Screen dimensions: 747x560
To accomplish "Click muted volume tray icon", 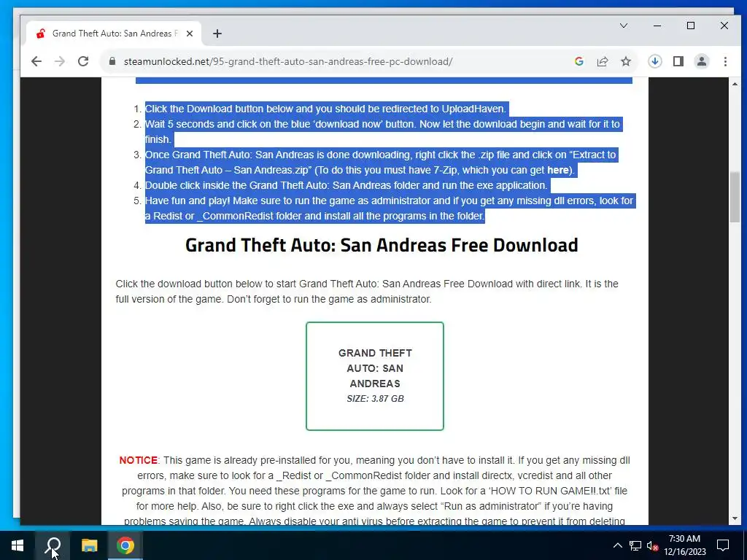I will click(652, 545).
